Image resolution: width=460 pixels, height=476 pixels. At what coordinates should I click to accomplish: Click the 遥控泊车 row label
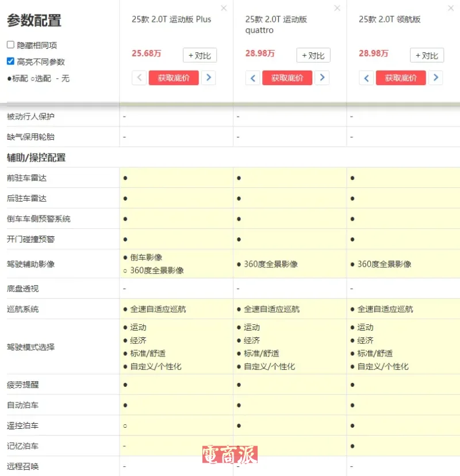[23, 426]
